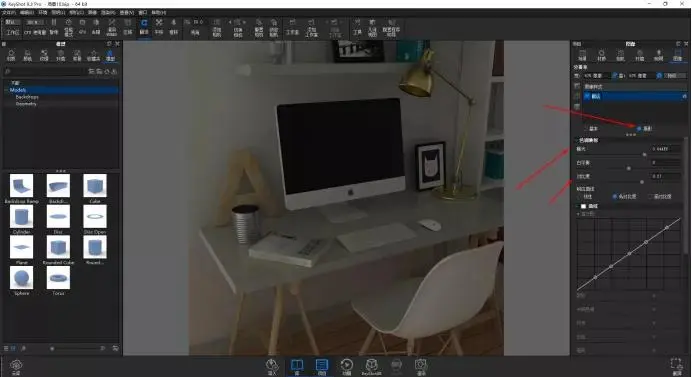
Task: Open KeyShotXR from the bottom toolbar
Action: pos(372,366)
